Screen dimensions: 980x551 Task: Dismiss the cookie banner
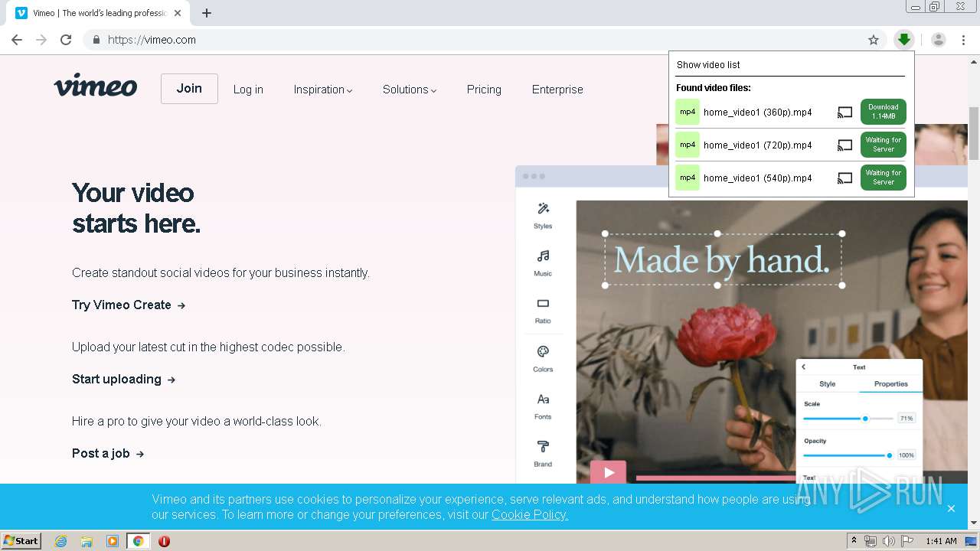pyautogui.click(x=951, y=508)
